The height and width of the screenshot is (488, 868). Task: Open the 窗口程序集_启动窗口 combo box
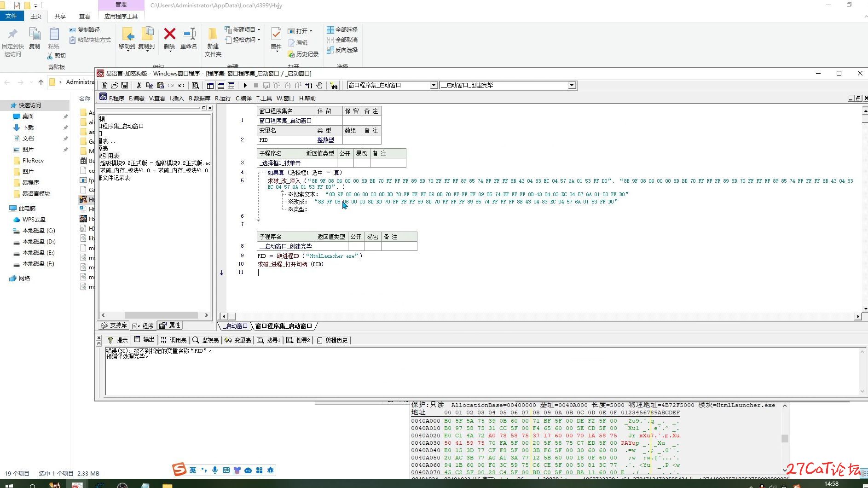pos(434,85)
